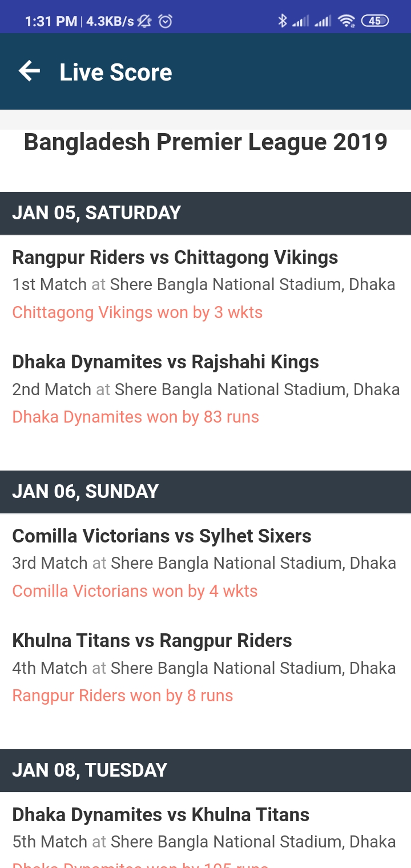Tap "Rangpur Riders won by 8 runs" result
This screenshot has height=868, width=411.
tap(123, 696)
